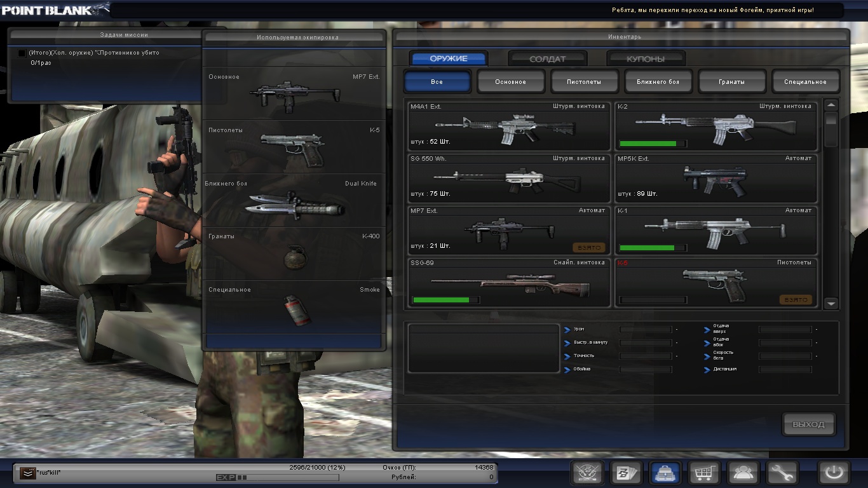Open the clan emblem menu icon

tap(587, 473)
